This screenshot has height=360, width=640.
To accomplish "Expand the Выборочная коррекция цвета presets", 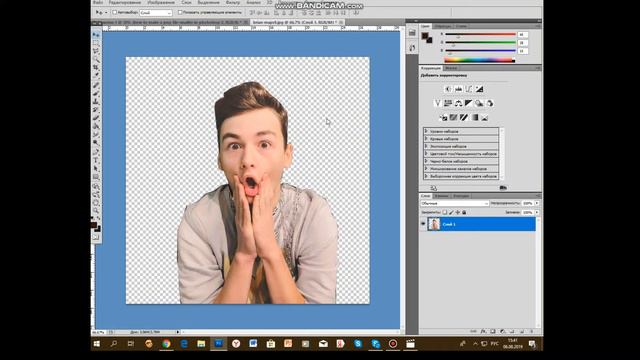I will (x=426, y=176).
